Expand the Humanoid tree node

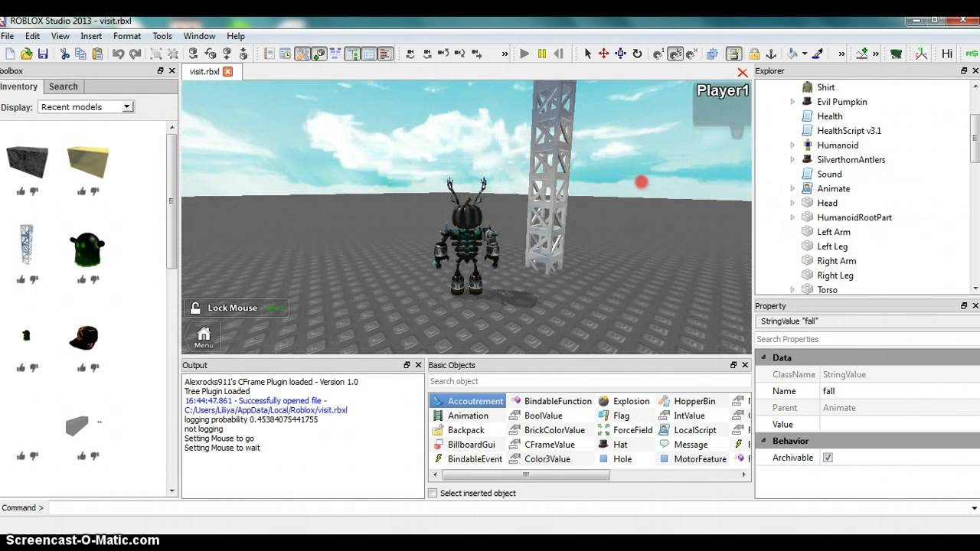click(x=792, y=145)
